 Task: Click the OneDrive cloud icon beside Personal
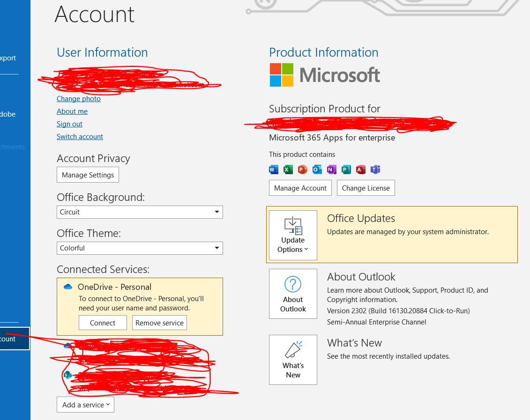68,287
